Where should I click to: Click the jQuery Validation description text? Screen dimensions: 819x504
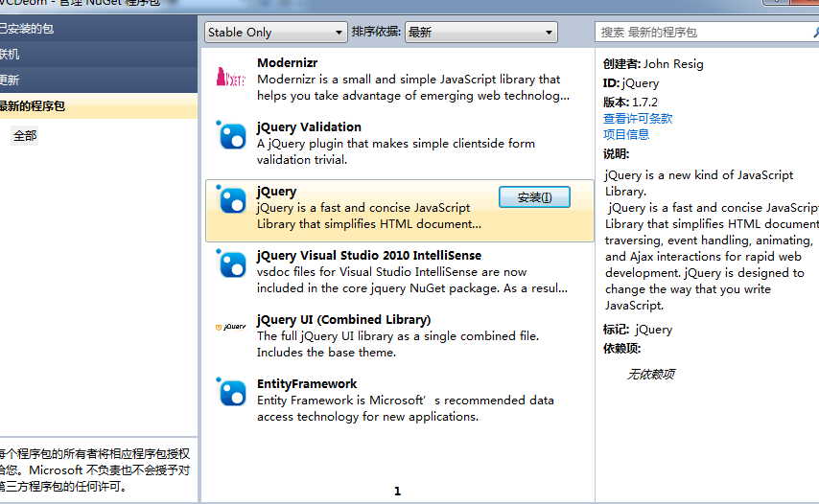point(396,151)
